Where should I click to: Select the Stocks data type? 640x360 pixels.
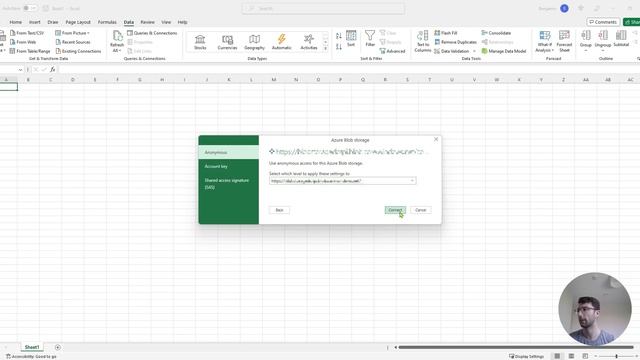(x=200, y=42)
